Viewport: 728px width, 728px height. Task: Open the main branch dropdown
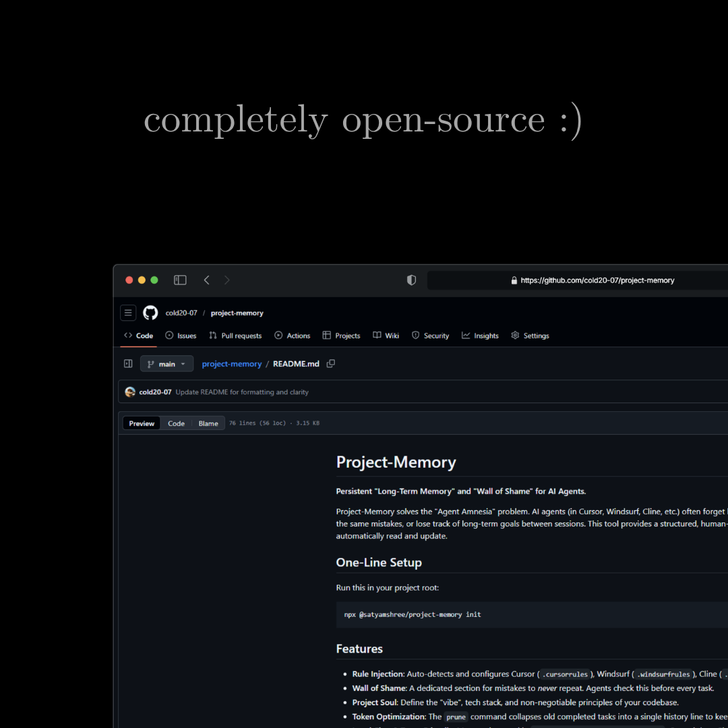166,364
